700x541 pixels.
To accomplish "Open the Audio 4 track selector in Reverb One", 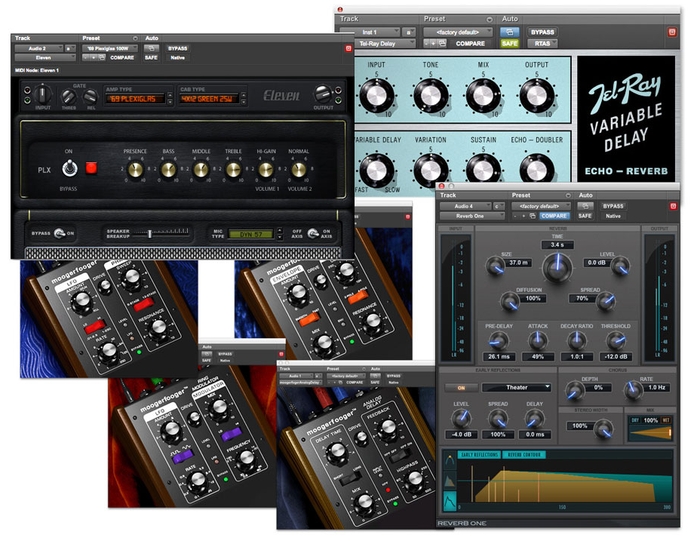I will (466, 206).
